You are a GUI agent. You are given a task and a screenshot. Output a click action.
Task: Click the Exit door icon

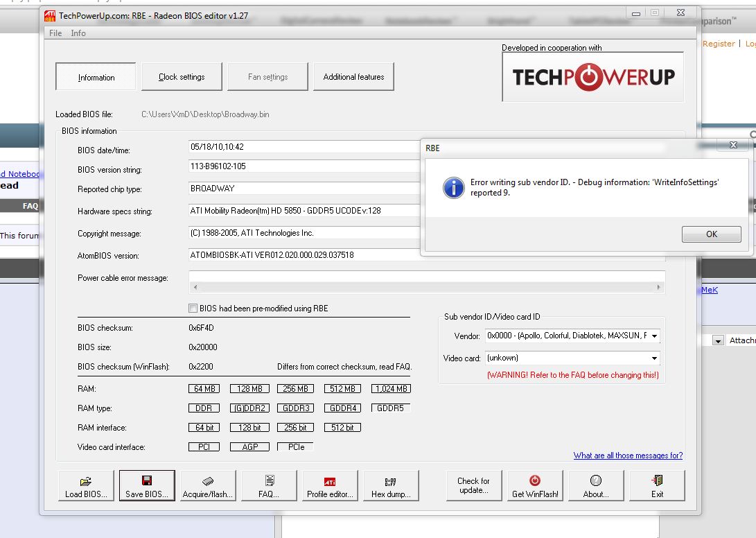[657, 480]
